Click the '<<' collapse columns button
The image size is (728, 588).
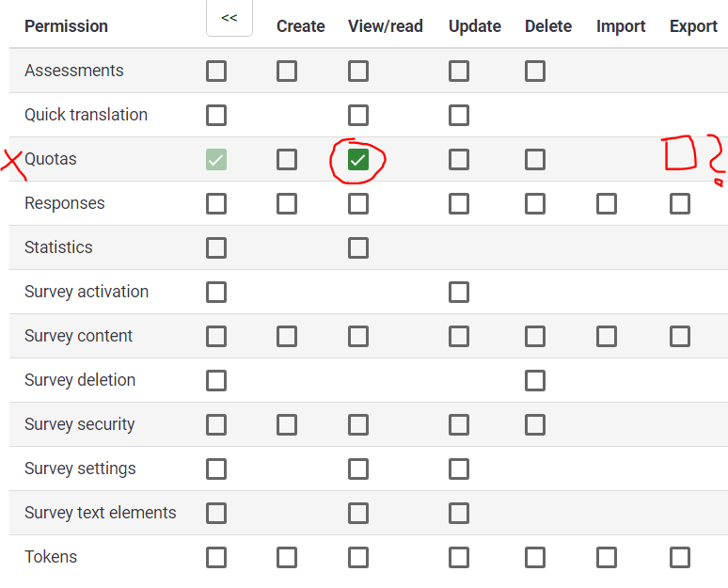[x=229, y=18]
